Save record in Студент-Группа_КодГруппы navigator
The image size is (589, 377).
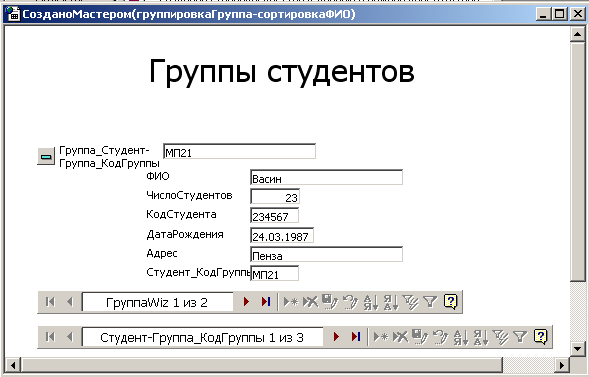point(420,337)
